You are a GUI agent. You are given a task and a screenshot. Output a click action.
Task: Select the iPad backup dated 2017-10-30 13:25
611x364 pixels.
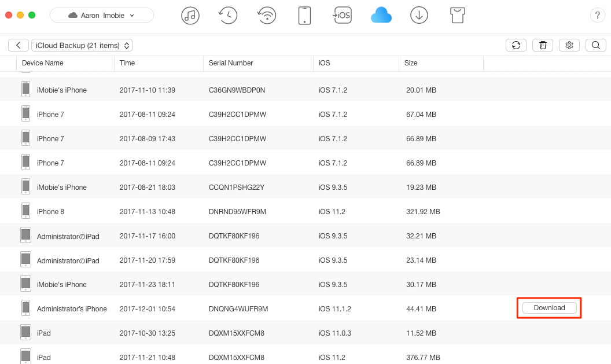[305, 333]
